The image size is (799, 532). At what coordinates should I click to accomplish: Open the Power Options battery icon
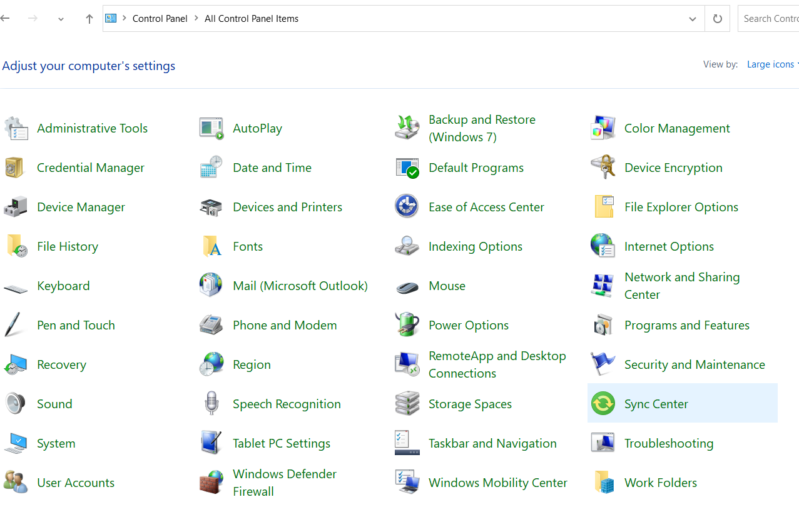coord(407,325)
